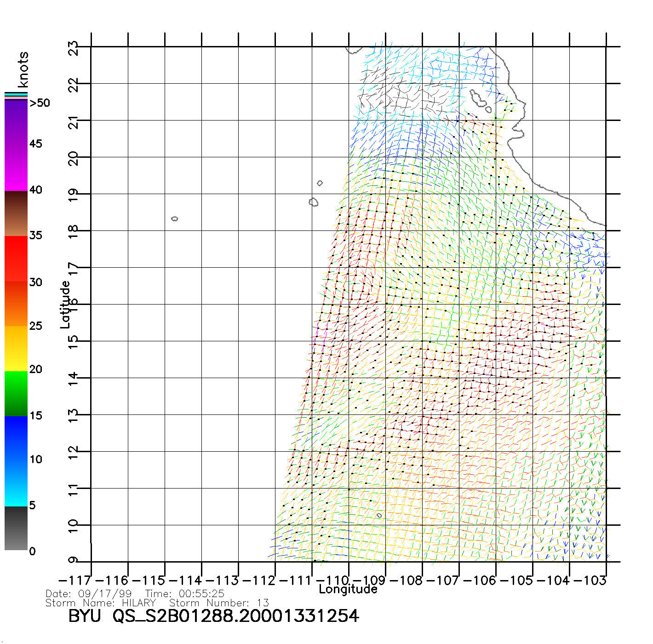The image size is (653, 644).
Task: Click the "Storm Number: 13" text
Action: click(x=219, y=603)
